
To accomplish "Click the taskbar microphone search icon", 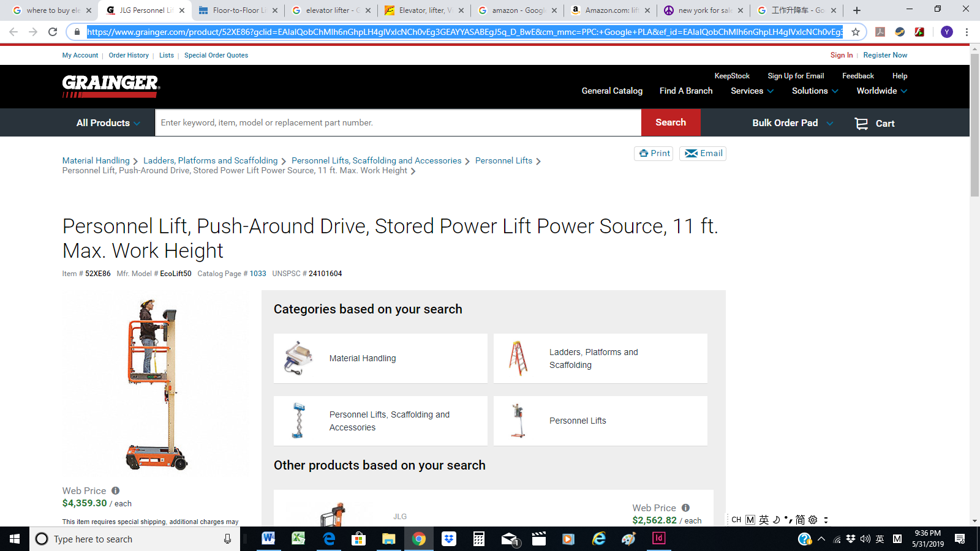I will [227, 539].
